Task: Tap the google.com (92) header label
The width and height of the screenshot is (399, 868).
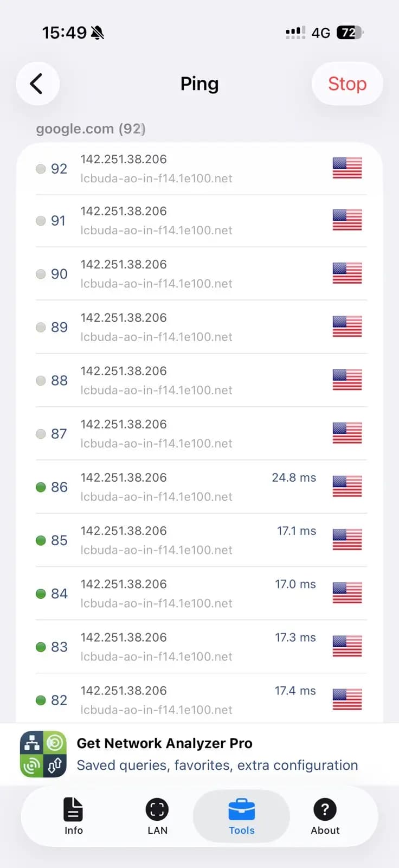Action: coord(91,129)
